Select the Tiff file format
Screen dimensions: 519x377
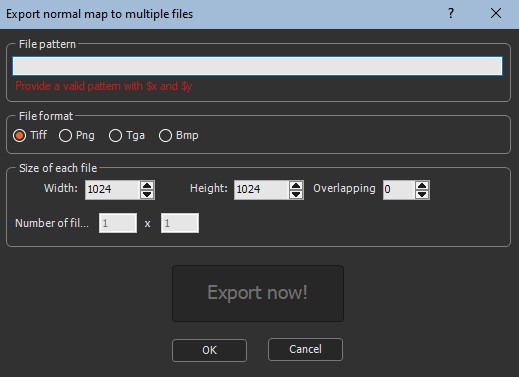point(30,135)
